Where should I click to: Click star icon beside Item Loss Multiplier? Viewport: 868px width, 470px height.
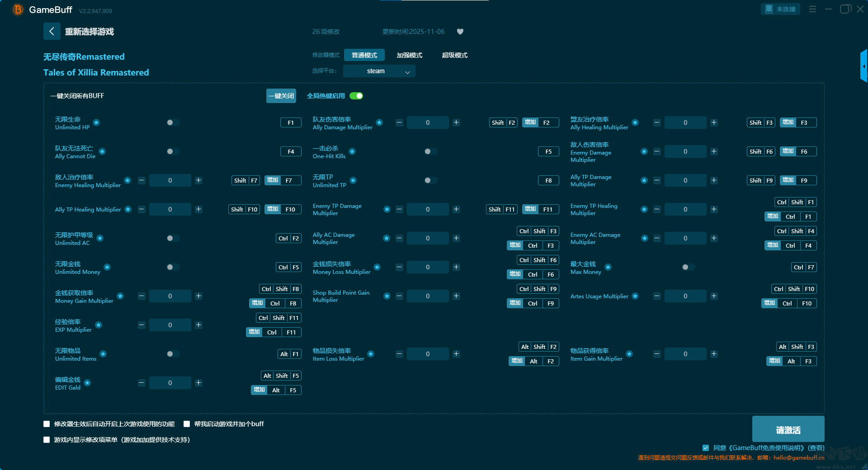pos(371,354)
